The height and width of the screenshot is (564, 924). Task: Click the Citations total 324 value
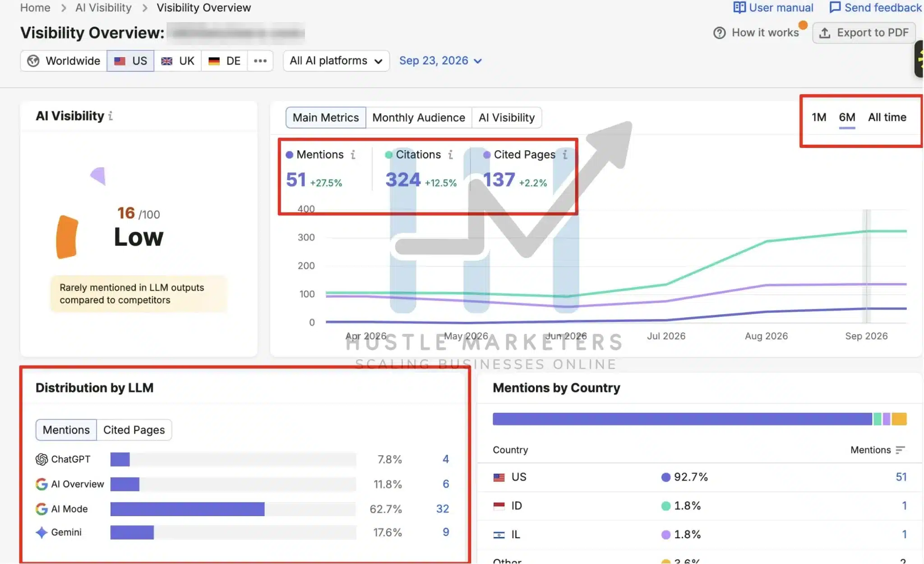click(403, 180)
